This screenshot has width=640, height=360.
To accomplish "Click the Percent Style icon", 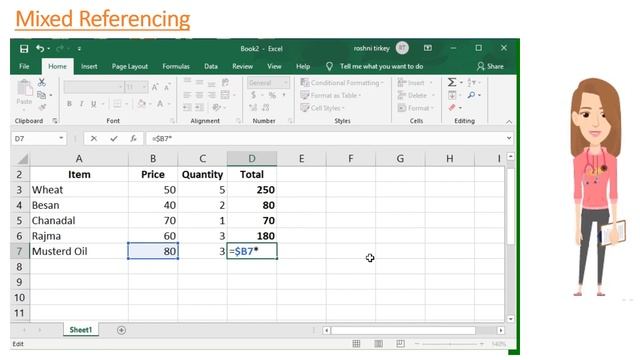I will tap(272, 95).
